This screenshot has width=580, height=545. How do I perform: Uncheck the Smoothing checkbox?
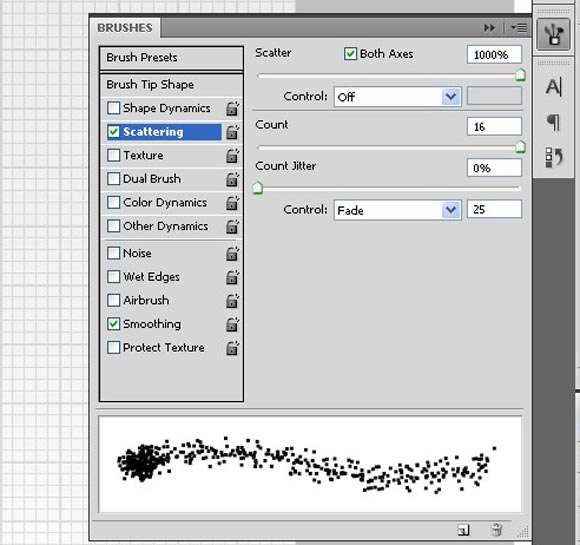coord(114,324)
